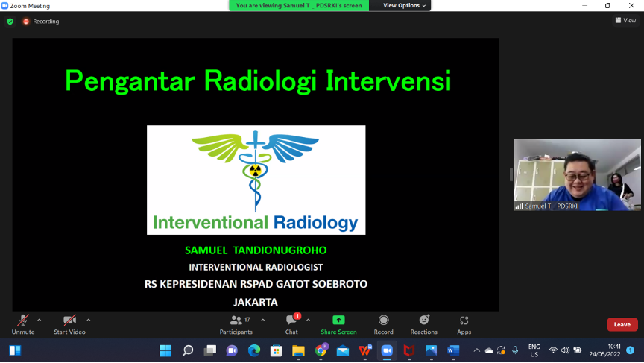Open the Participants panel

tap(236, 324)
